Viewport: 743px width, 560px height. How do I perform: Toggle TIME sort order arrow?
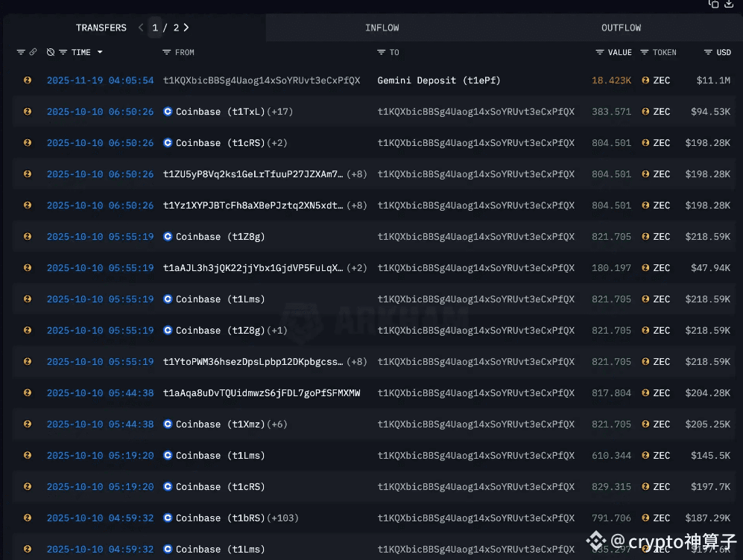[100, 52]
